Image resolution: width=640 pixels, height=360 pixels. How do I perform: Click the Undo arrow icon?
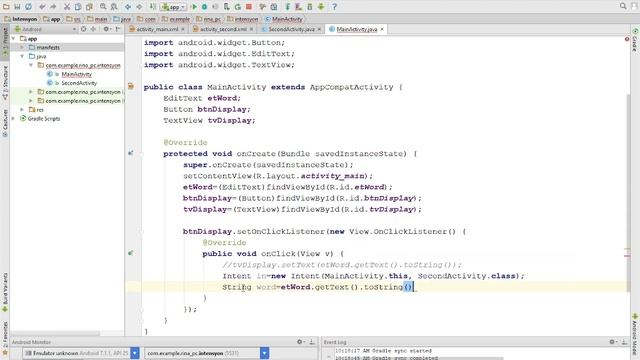pyautogui.click(x=42, y=7)
